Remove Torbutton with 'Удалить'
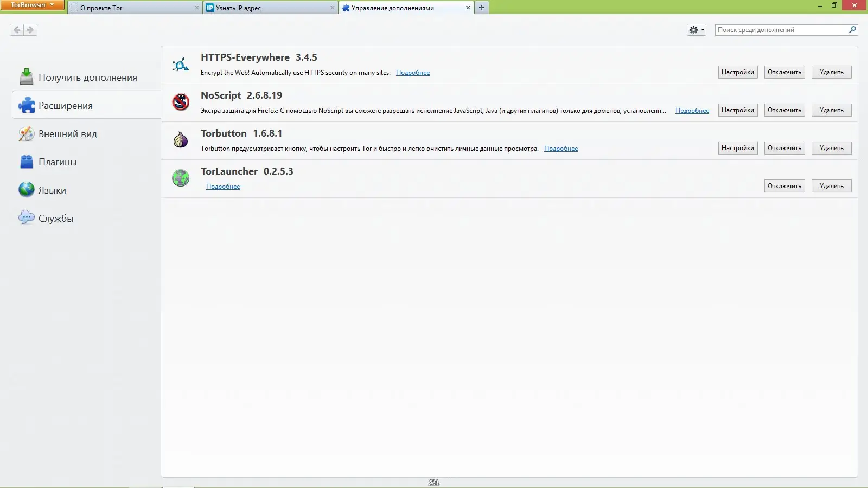The width and height of the screenshot is (868, 488). tap(832, 148)
